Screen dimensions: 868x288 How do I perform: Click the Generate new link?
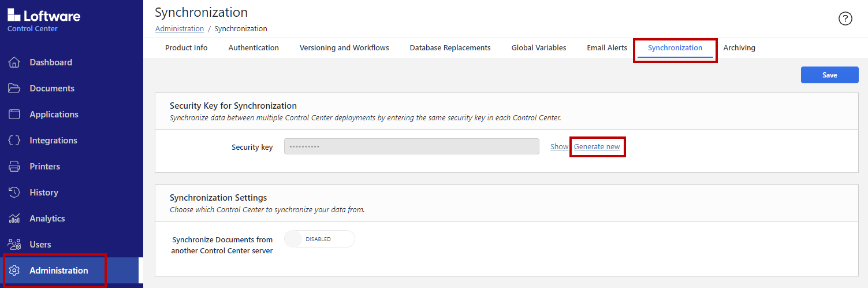click(x=597, y=147)
